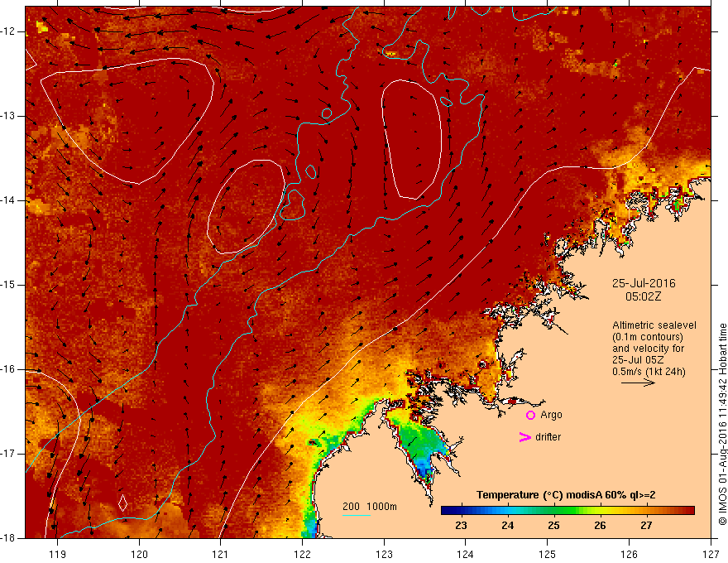Click latitude axis label '-15'

coord(9,285)
